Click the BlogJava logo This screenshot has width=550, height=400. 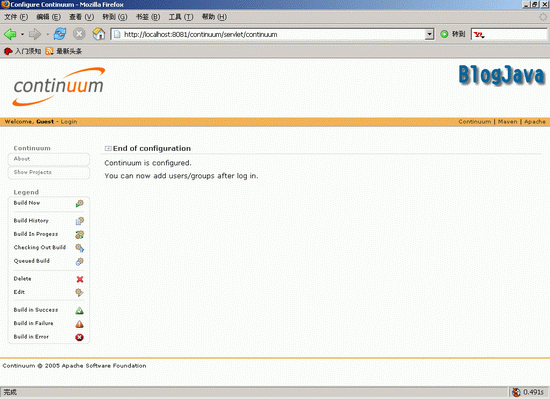click(x=502, y=75)
